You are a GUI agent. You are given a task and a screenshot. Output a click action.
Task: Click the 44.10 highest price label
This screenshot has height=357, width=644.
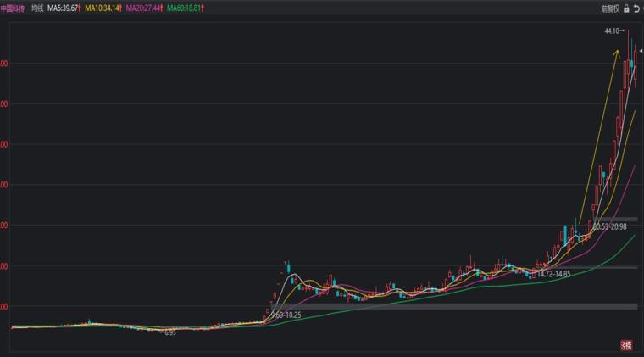tap(612, 31)
